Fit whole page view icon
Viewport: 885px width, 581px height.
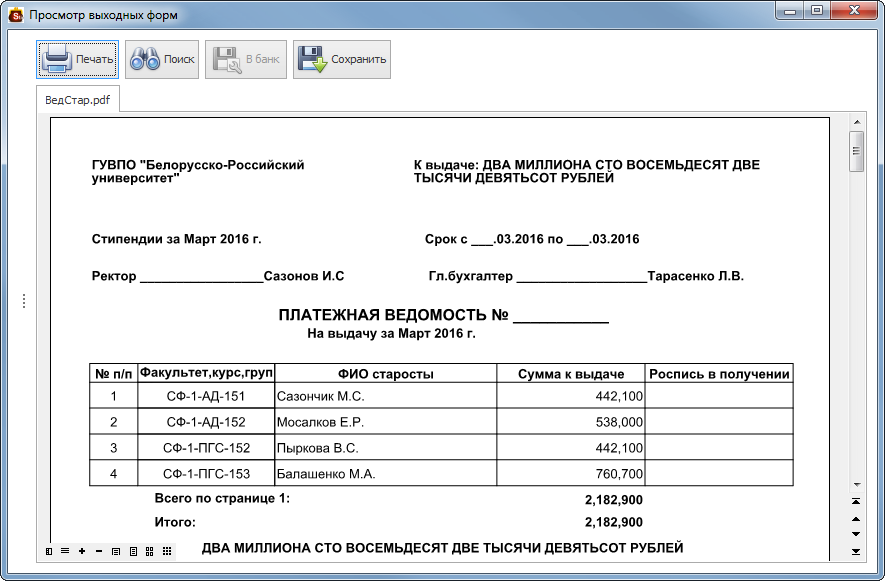133,551
